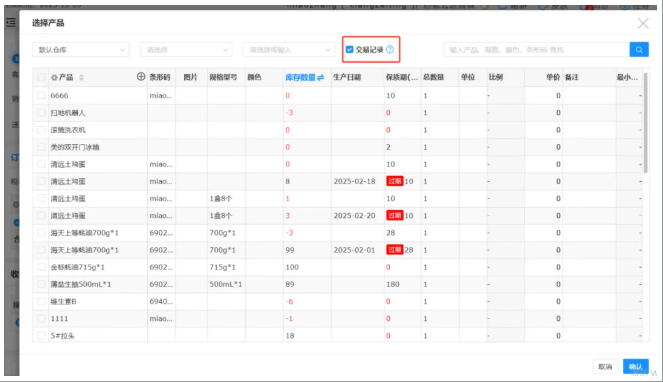Click the blue 确认 button

(636, 366)
